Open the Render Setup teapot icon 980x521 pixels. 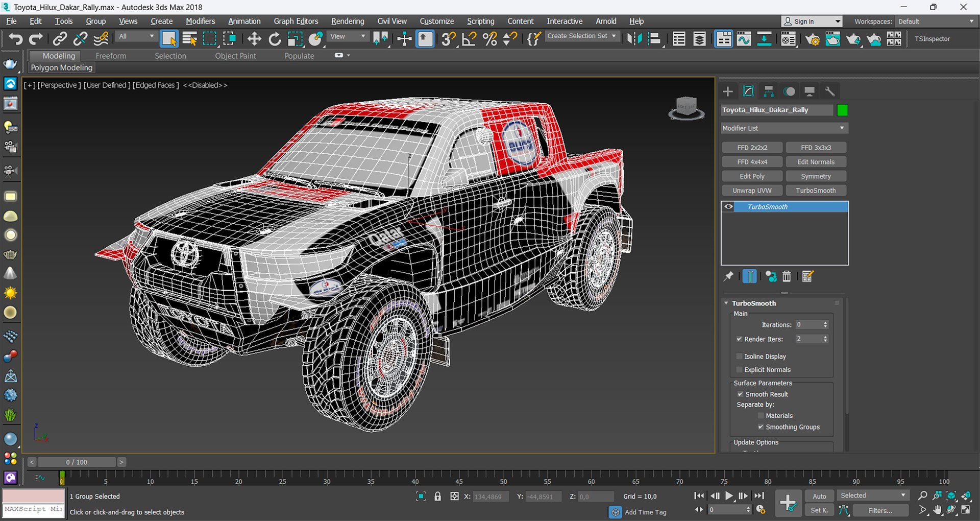[812, 39]
